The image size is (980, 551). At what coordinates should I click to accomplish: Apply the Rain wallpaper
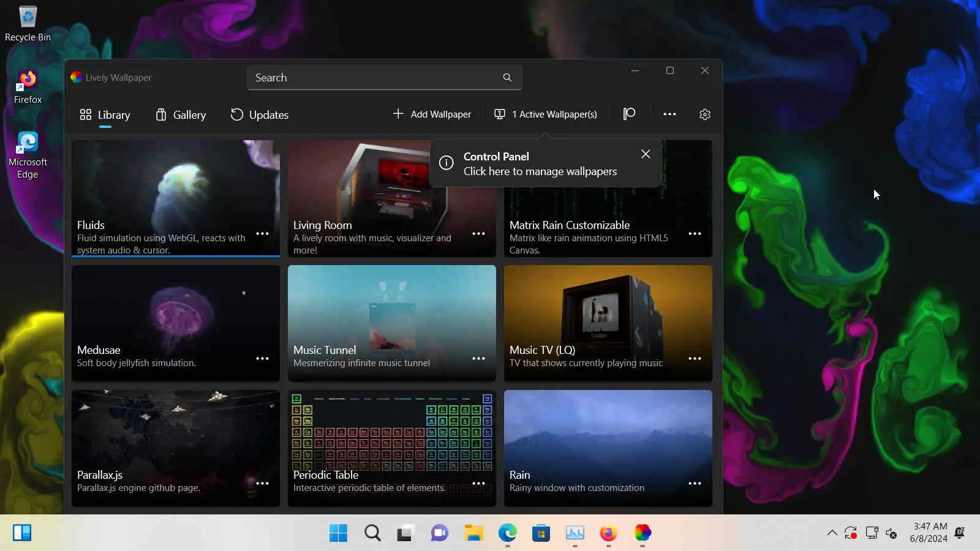tap(608, 448)
